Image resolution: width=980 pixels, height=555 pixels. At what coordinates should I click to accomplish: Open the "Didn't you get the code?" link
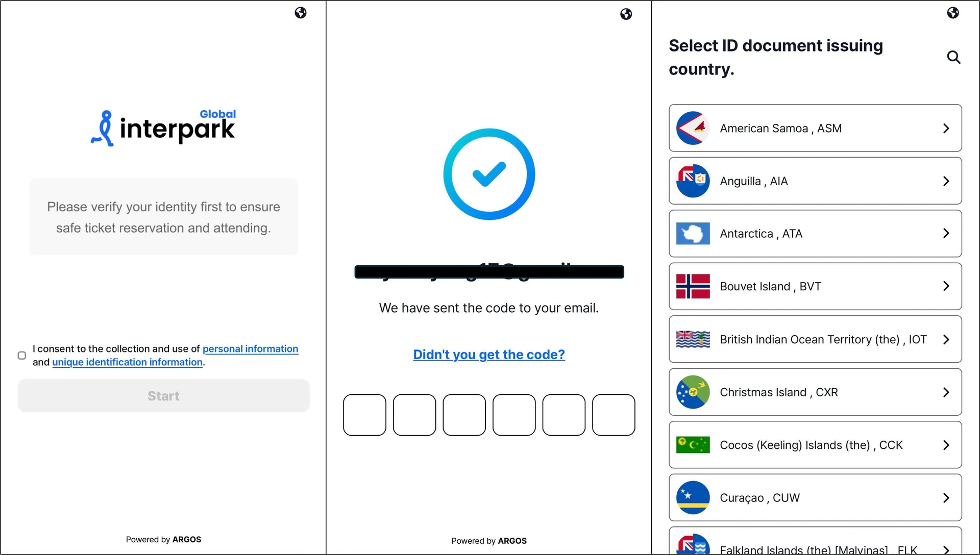488,355
